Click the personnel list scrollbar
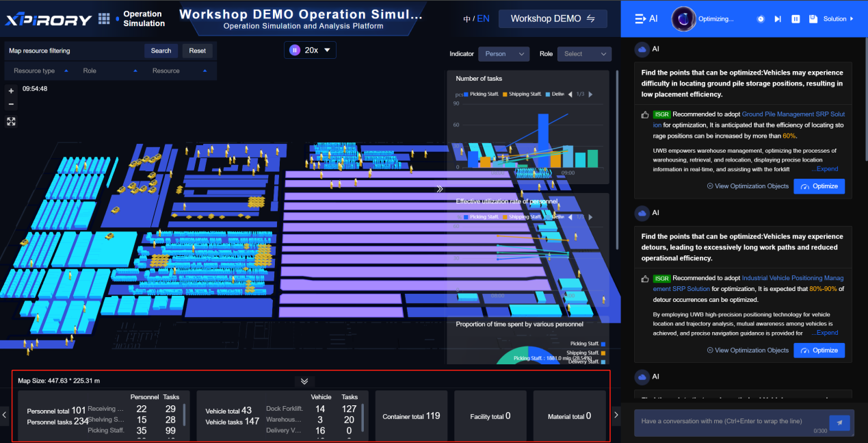 click(185, 414)
